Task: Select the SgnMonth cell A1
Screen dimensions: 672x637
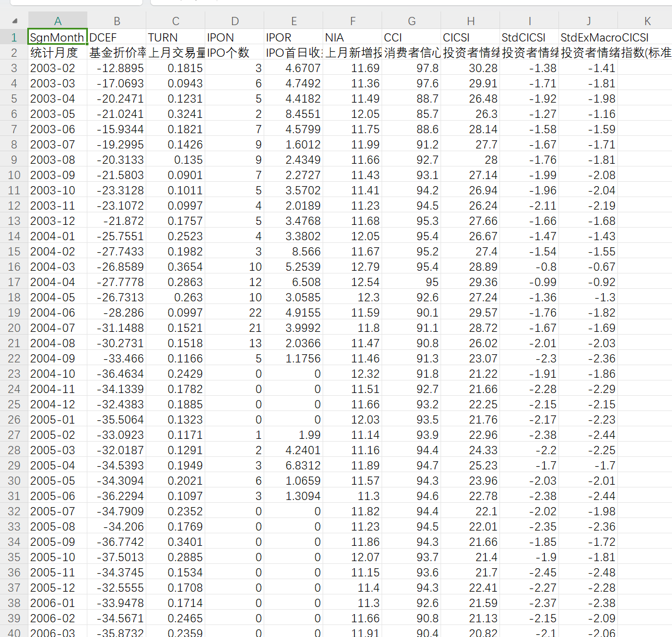Action: [x=57, y=37]
